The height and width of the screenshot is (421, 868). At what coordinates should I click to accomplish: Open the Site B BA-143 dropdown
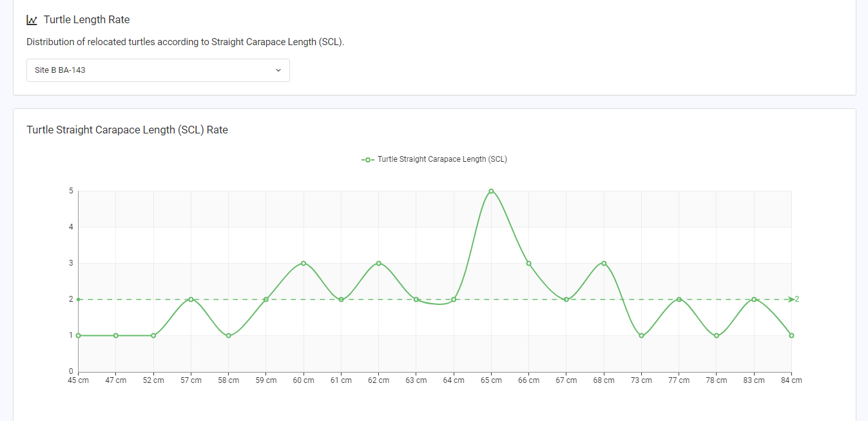(x=158, y=70)
